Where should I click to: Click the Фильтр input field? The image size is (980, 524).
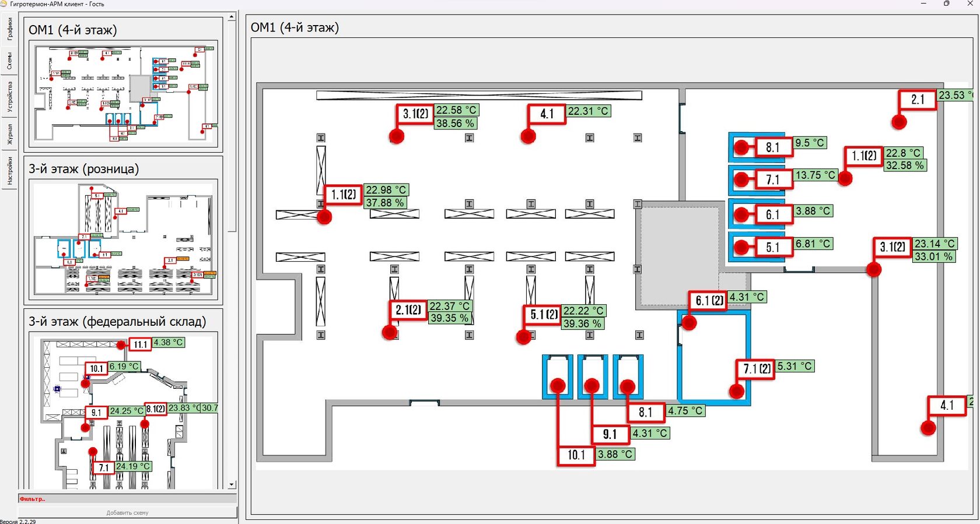[x=127, y=499]
